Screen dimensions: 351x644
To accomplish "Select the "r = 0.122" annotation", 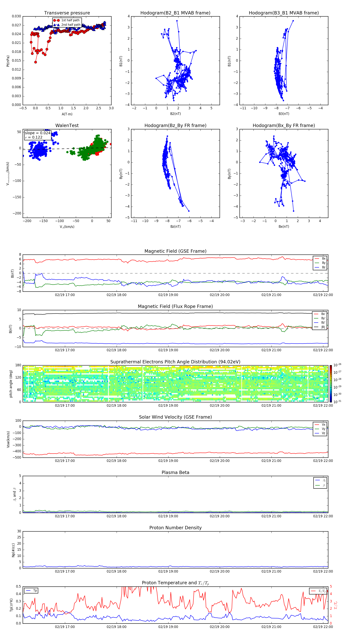I will tap(34, 137).
